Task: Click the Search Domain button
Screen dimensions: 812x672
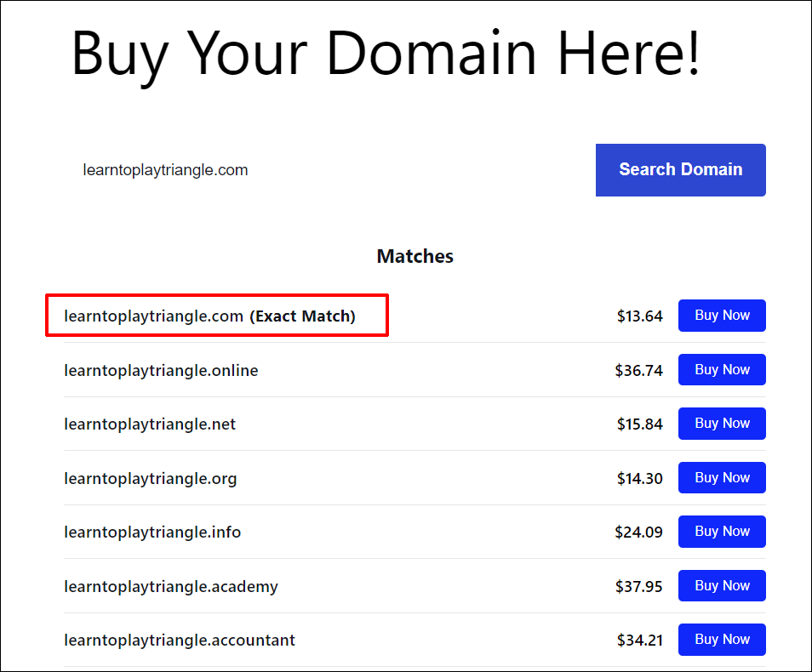Action: pyautogui.click(x=680, y=169)
